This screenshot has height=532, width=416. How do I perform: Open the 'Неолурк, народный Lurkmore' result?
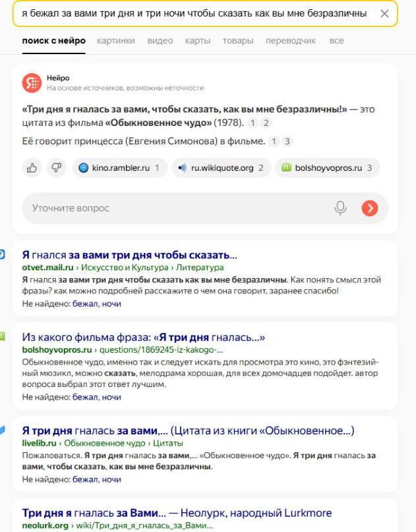click(177, 513)
